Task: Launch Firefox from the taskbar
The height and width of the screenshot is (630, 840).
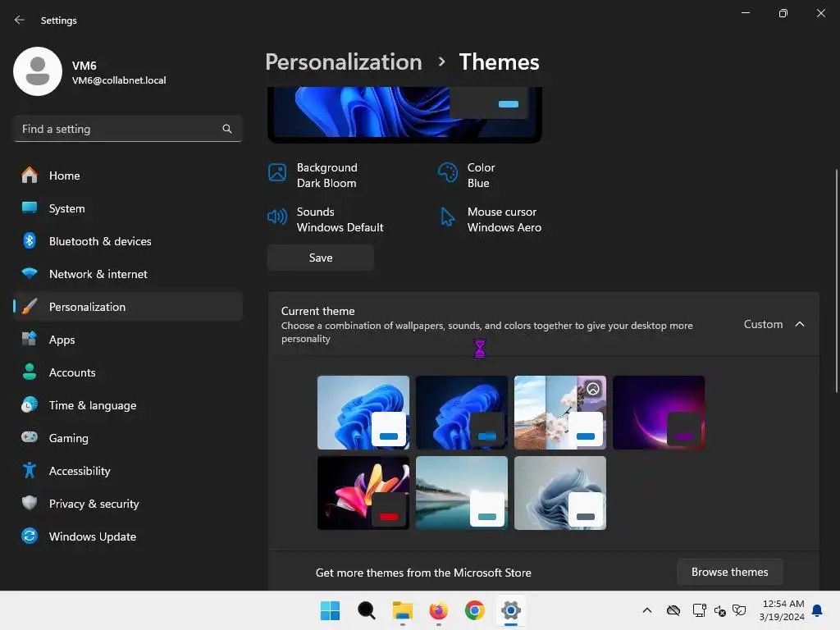Action: pyautogui.click(x=438, y=610)
